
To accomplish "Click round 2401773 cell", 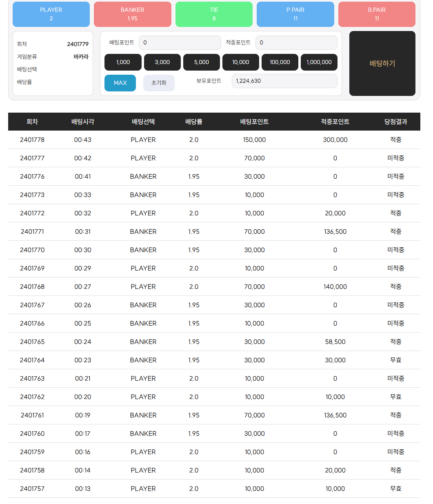I will coord(32,195).
